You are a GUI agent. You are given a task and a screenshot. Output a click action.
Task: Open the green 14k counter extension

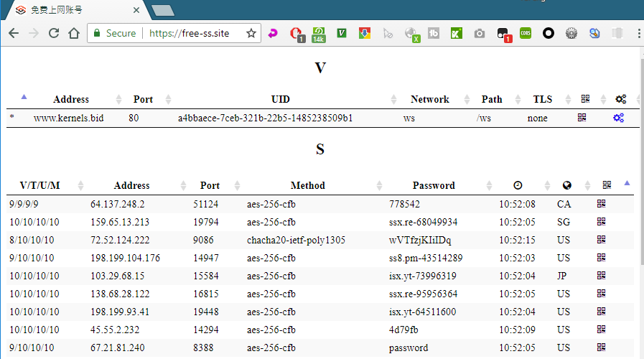tap(319, 34)
